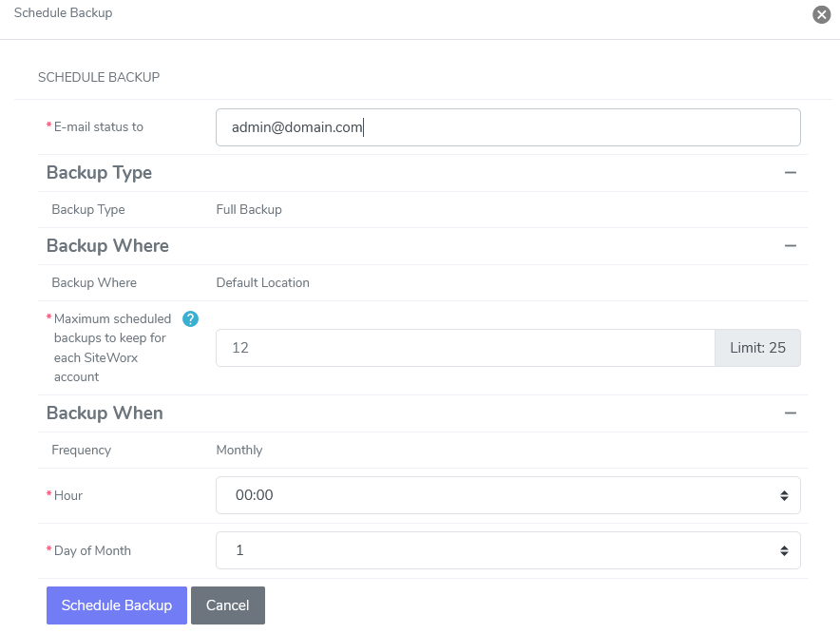This screenshot has height=634, width=840.
Task: Click the maximum backups number field
Action: [x=466, y=347]
